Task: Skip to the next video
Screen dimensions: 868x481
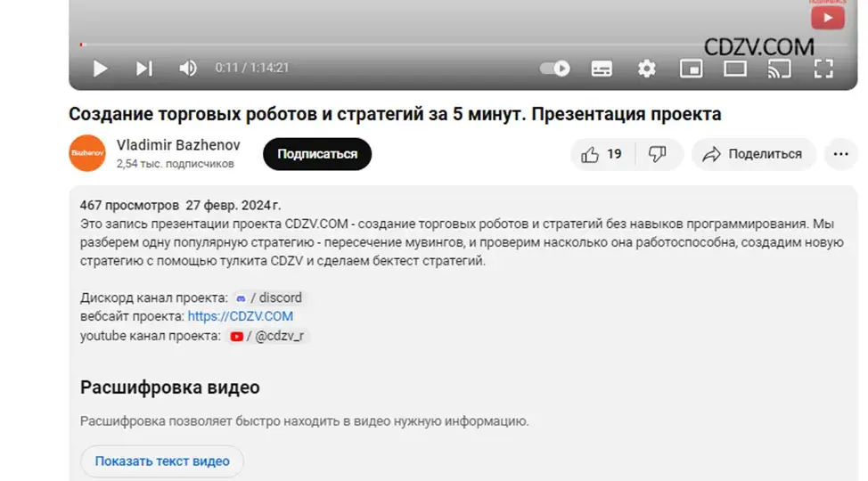Action: point(144,69)
